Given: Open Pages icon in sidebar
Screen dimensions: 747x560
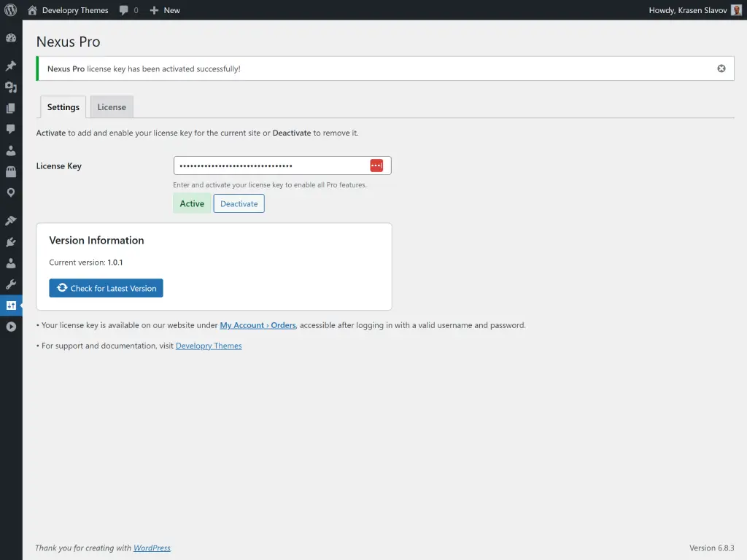Looking at the screenshot, I should click(11, 108).
